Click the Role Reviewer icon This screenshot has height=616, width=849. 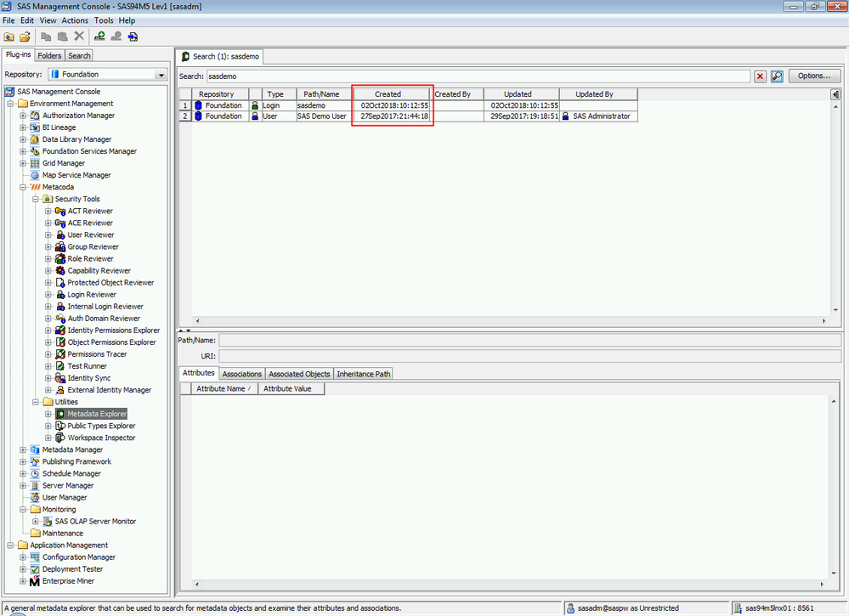point(60,258)
